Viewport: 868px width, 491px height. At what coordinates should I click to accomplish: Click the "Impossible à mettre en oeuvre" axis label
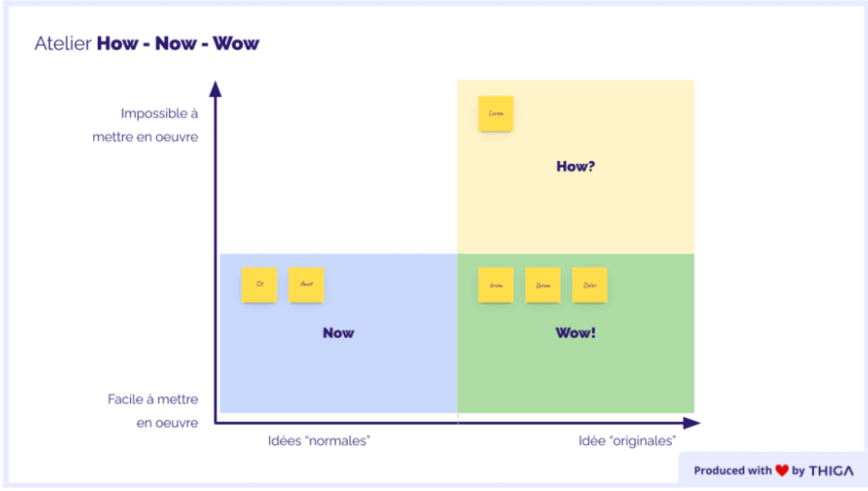[146, 125]
